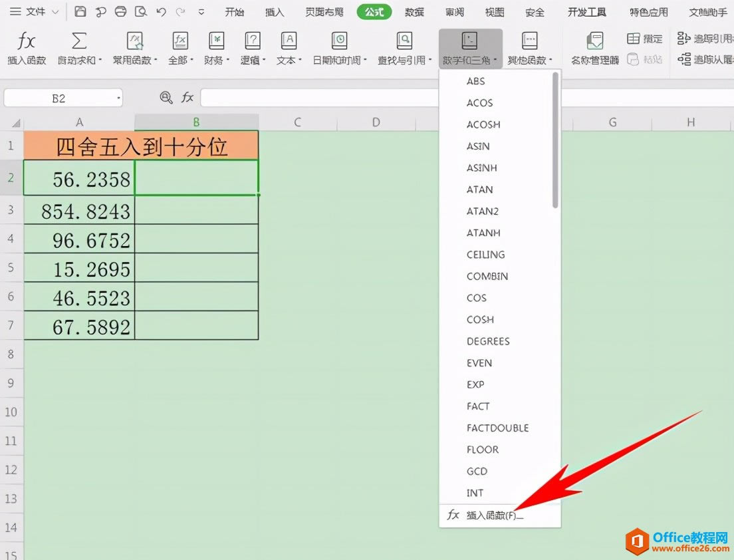This screenshot has width=734, height=560.
Task: Expand the quick access toolbar dropdown arrow
Action: coord(201,12)
